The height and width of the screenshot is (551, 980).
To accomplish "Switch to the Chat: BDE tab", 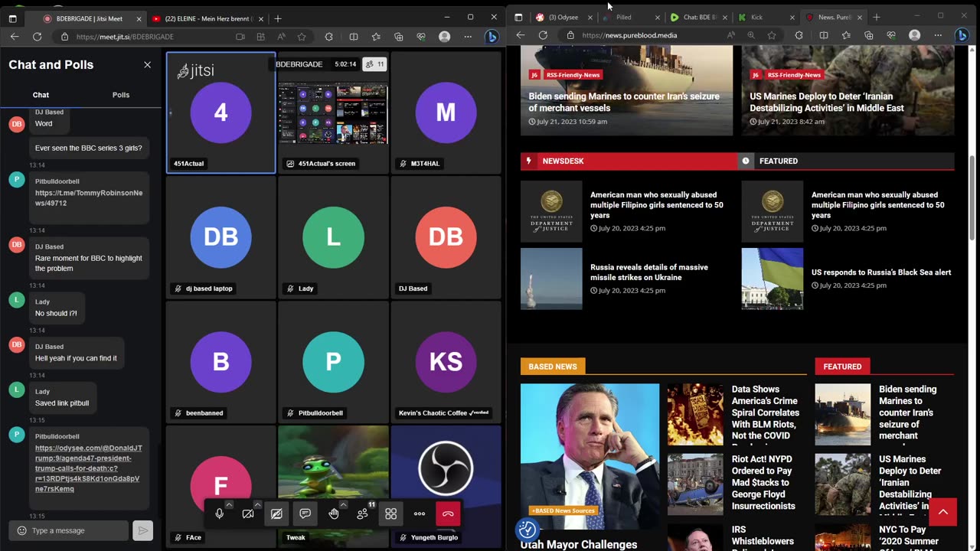I will 700,17.
